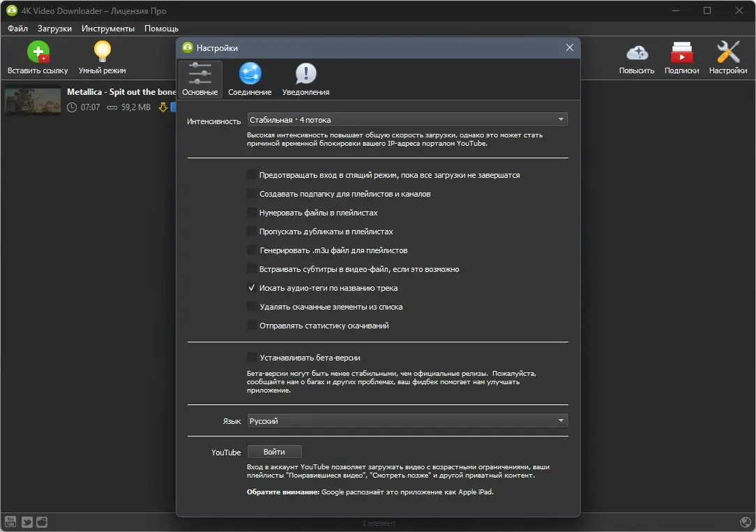
Task: Click the globe icon in status bar
Action: pos(746,522)
